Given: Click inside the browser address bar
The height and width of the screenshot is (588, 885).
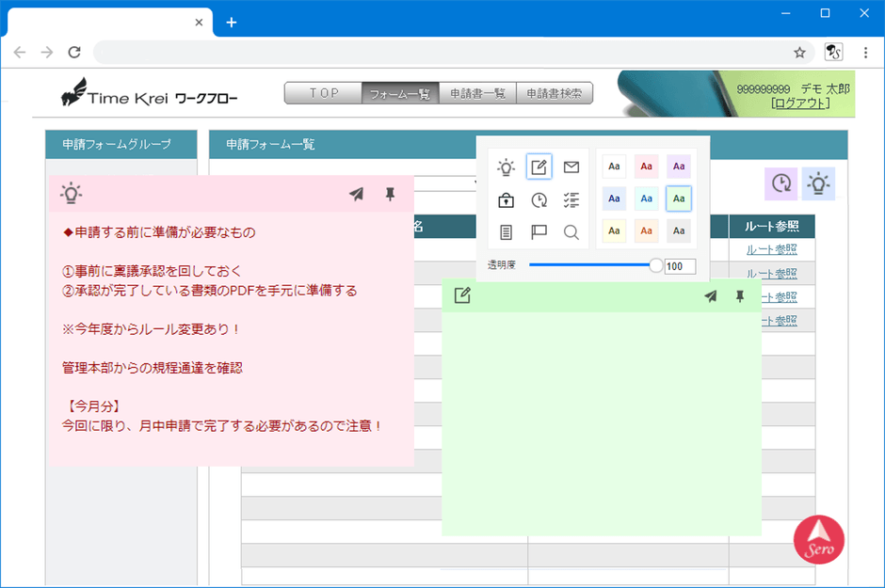Looking at the screenshot, I should tap(424, 54).
